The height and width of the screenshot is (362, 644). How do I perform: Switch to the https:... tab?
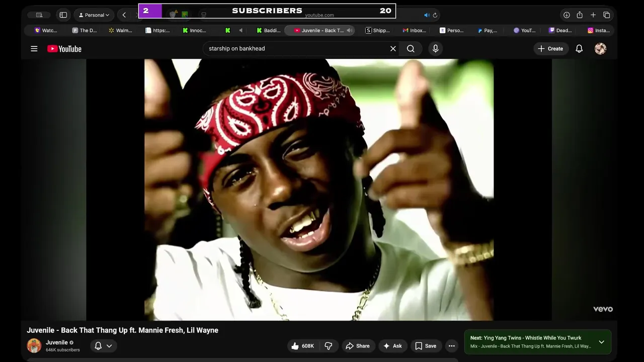click(x=157, y=31)
